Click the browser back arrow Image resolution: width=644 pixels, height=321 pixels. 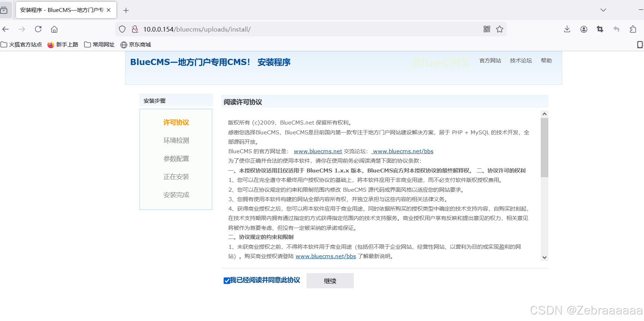(5, 29)
